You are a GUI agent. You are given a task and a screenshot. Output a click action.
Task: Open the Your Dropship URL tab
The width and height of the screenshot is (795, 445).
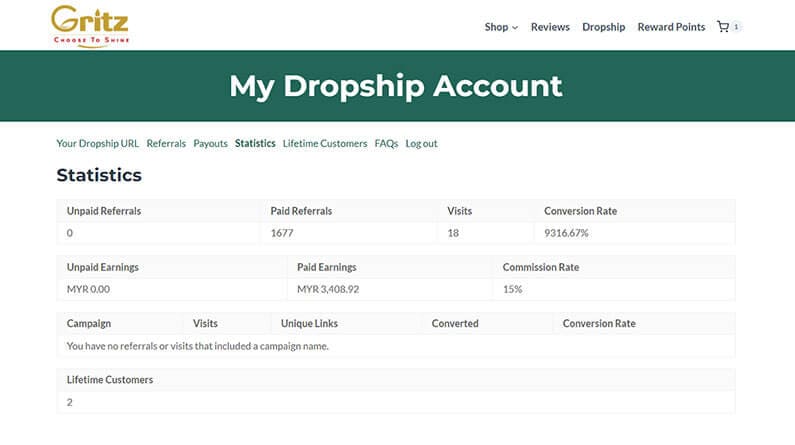coord(98,143)
